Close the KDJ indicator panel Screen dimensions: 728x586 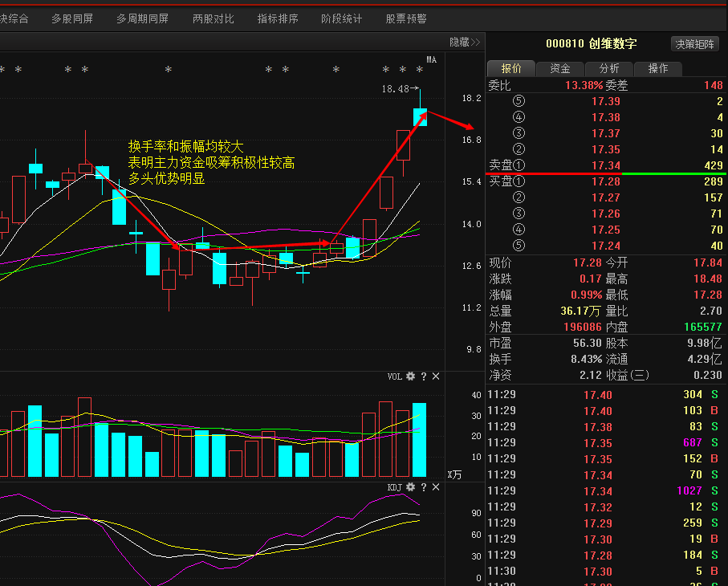[436, 487]
